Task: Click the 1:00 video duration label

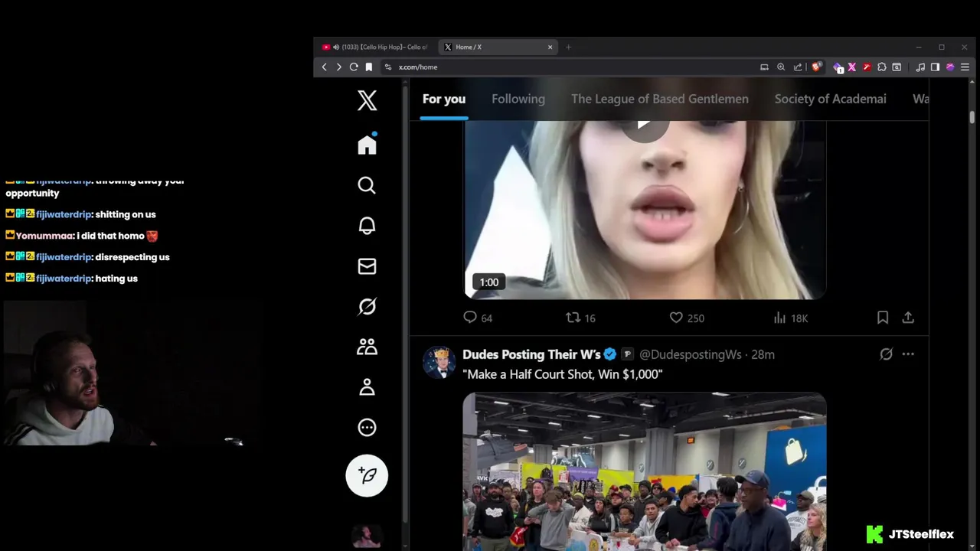Action: tap(489, 282)
